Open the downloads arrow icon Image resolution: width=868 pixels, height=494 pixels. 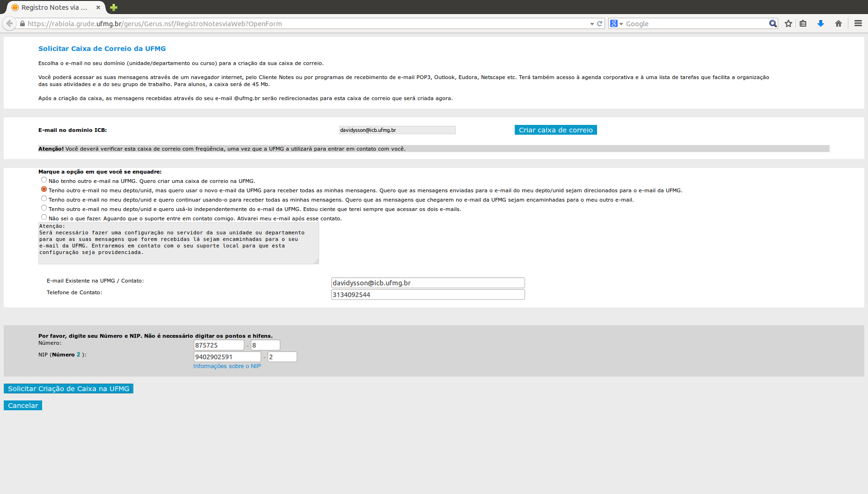pyautogui.click(x=820, y=23)
